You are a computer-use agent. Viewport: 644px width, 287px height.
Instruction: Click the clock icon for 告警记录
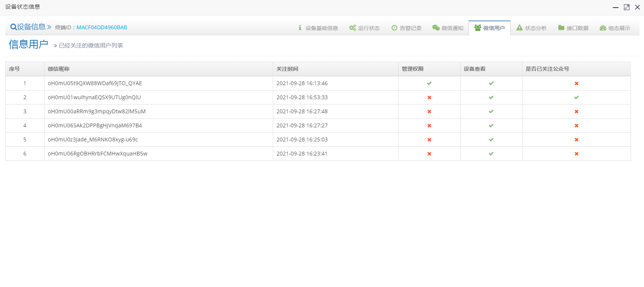tap(394, 28)
